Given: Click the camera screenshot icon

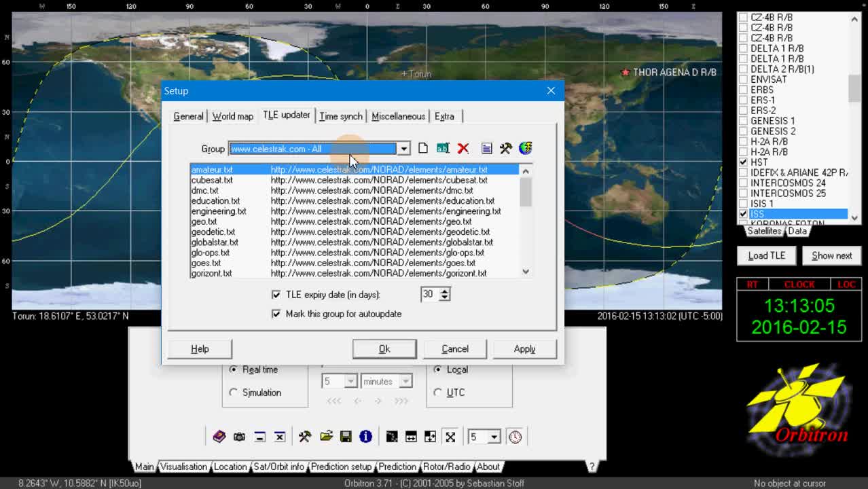Looking at the screenshot, I should (239, 437).
